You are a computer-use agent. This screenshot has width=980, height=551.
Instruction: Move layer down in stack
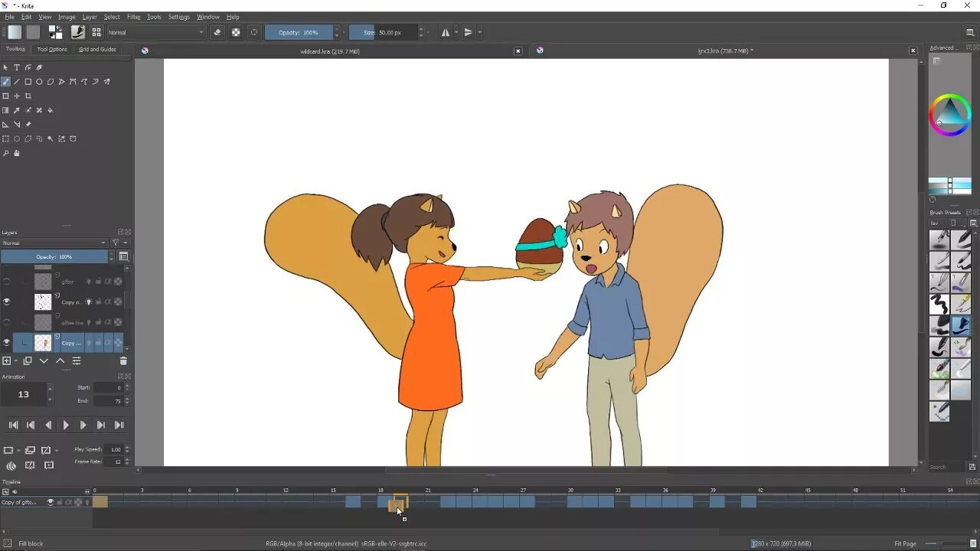[44, 361]
